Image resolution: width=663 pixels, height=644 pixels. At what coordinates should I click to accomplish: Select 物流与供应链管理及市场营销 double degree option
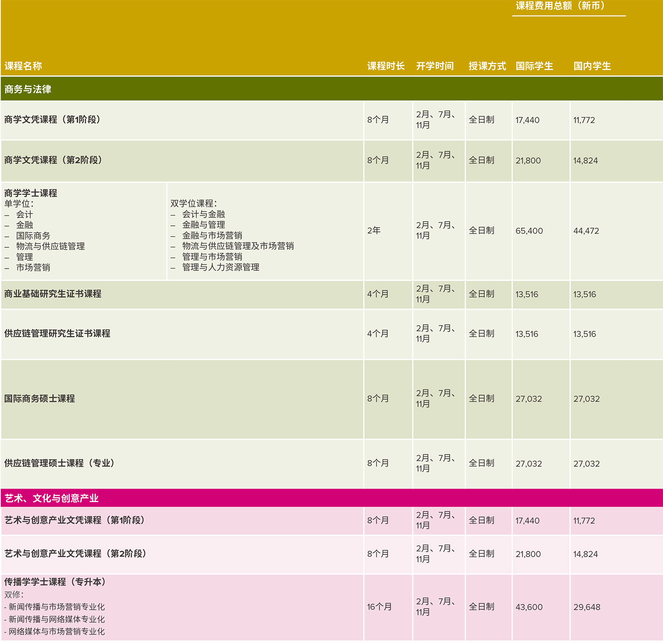(238, 246)
